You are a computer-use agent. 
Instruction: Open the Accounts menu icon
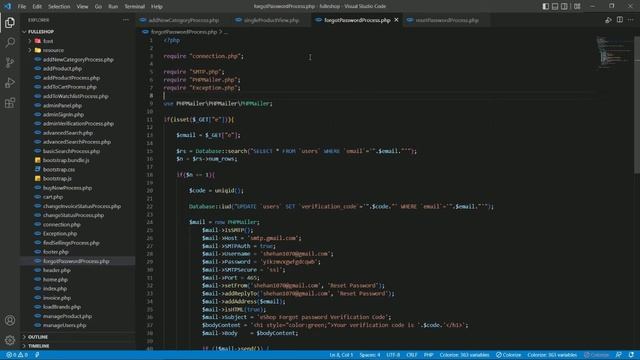pos(10,320)
